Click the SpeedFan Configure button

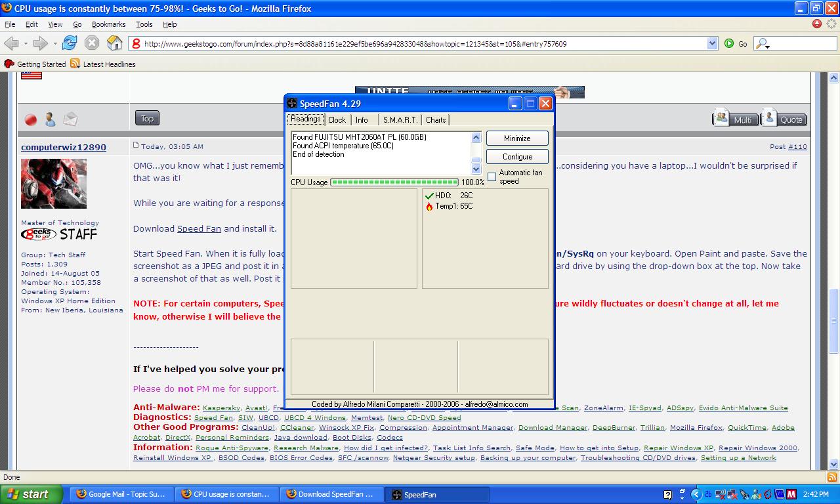(x=517, y=157)
